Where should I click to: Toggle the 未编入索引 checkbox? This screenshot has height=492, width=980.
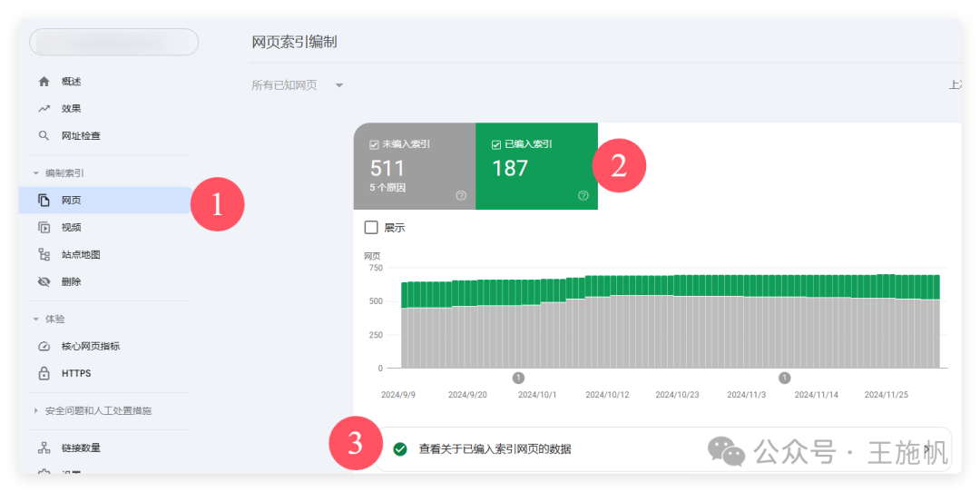pyautogui.click(x=374, y=144)
